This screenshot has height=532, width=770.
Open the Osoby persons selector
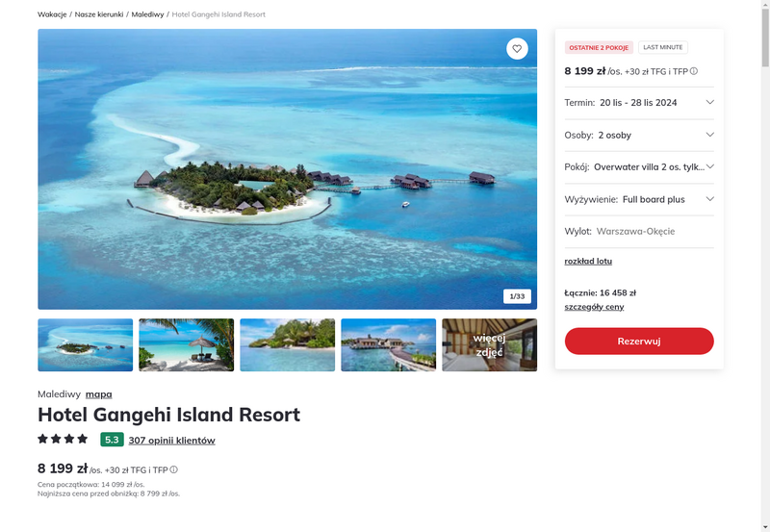coord(639,135)
